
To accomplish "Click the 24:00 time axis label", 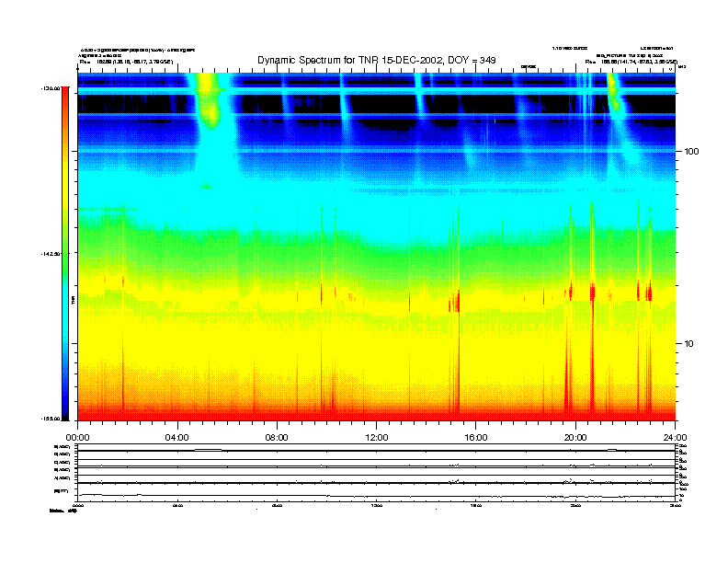I will 675,438.
